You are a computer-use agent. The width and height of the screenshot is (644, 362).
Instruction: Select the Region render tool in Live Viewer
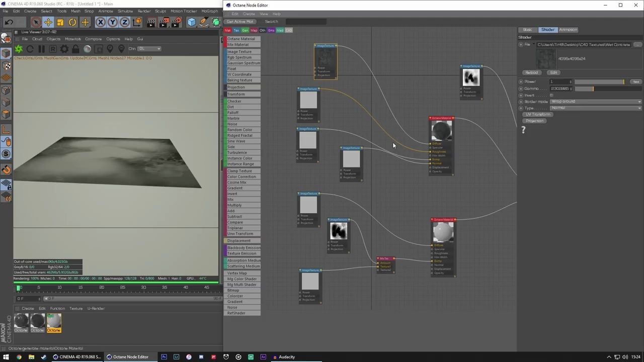click(53, 49)
